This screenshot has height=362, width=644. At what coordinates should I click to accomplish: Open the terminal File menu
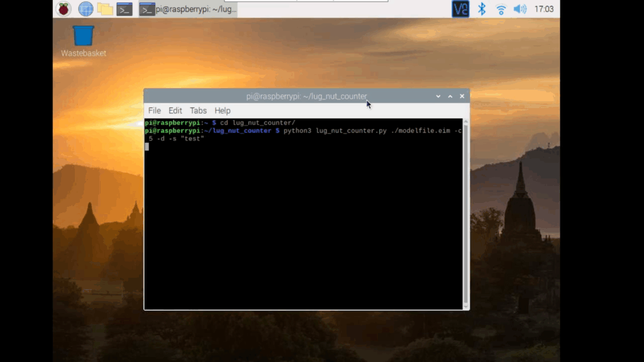tap(154, 111)
